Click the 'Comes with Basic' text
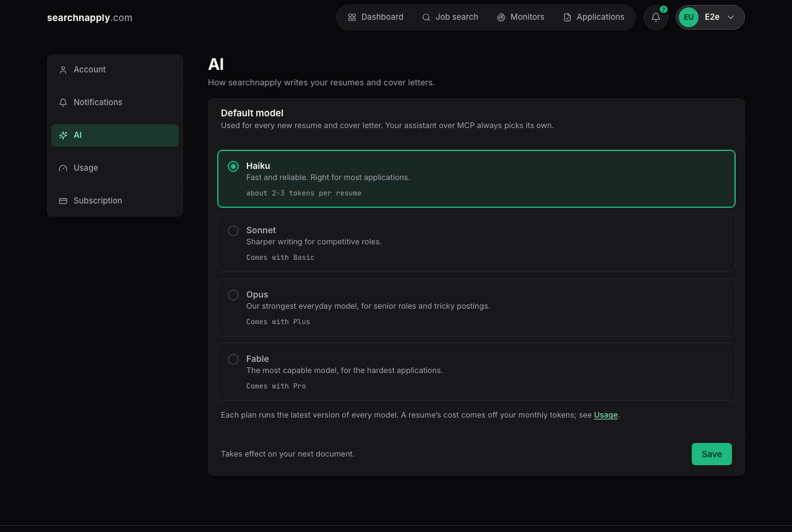Viewport: 792px width, 532px height. 280,257
